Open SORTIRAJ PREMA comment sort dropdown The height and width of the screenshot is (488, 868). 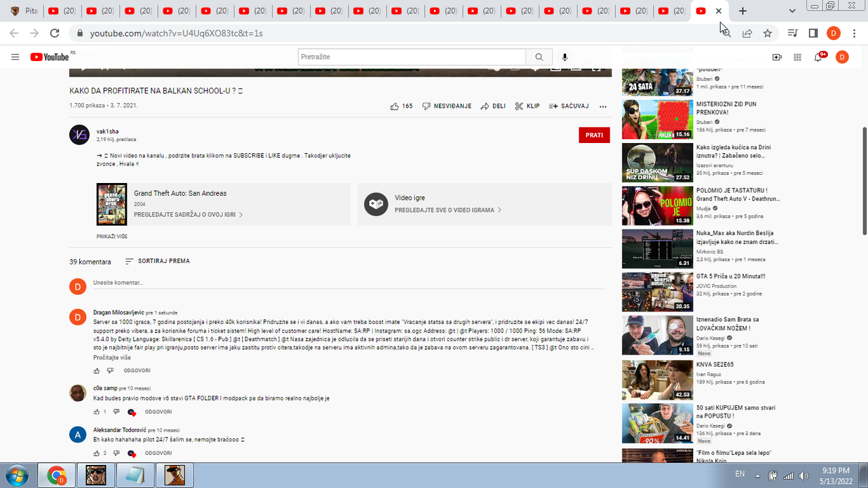[x=157, y=261]
